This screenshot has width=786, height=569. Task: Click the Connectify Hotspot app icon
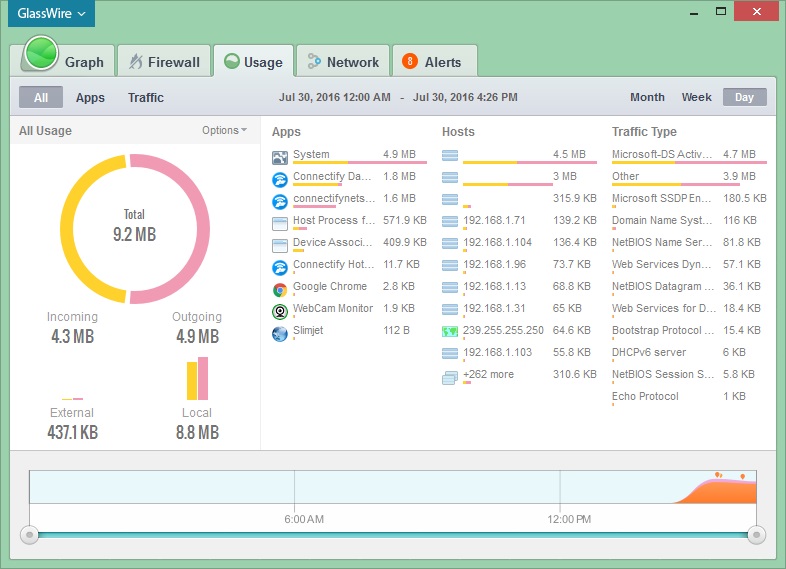(x=280, y=267)
